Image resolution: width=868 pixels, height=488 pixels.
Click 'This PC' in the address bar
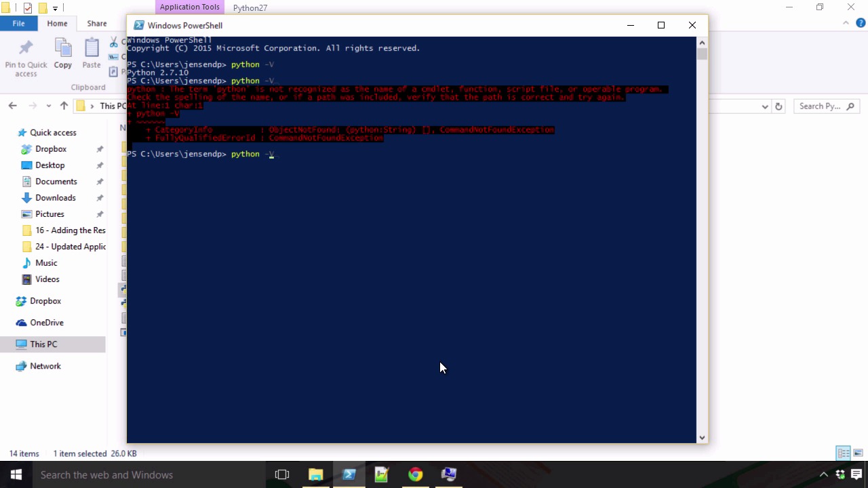113,106
